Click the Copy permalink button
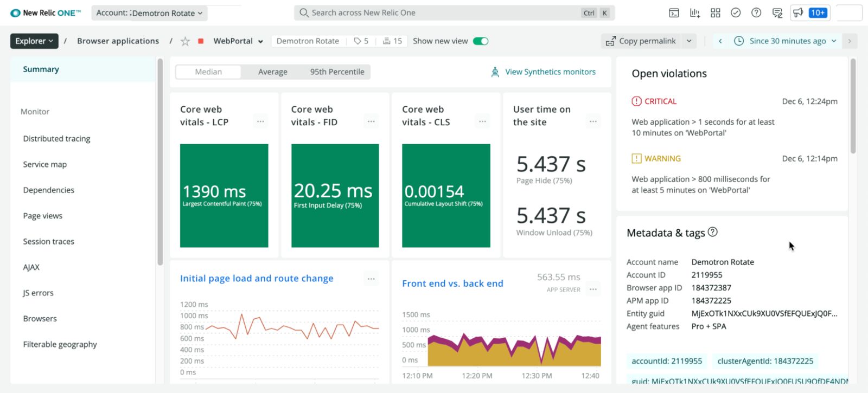 coord(641,41)
